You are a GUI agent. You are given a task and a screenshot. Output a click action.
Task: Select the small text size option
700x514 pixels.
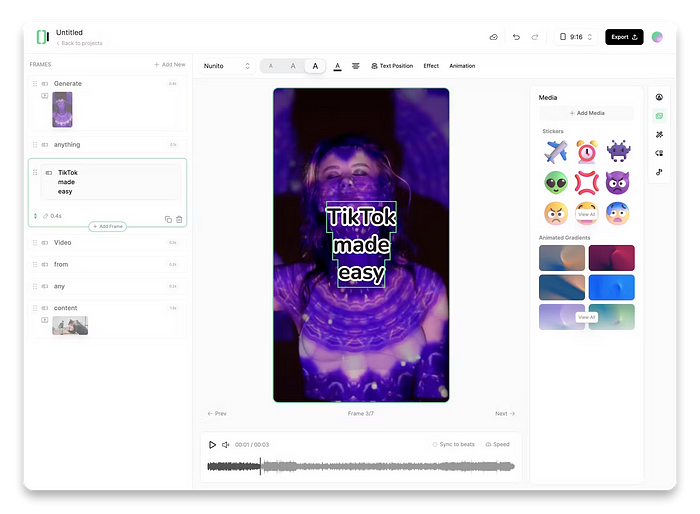pos(271,66)
